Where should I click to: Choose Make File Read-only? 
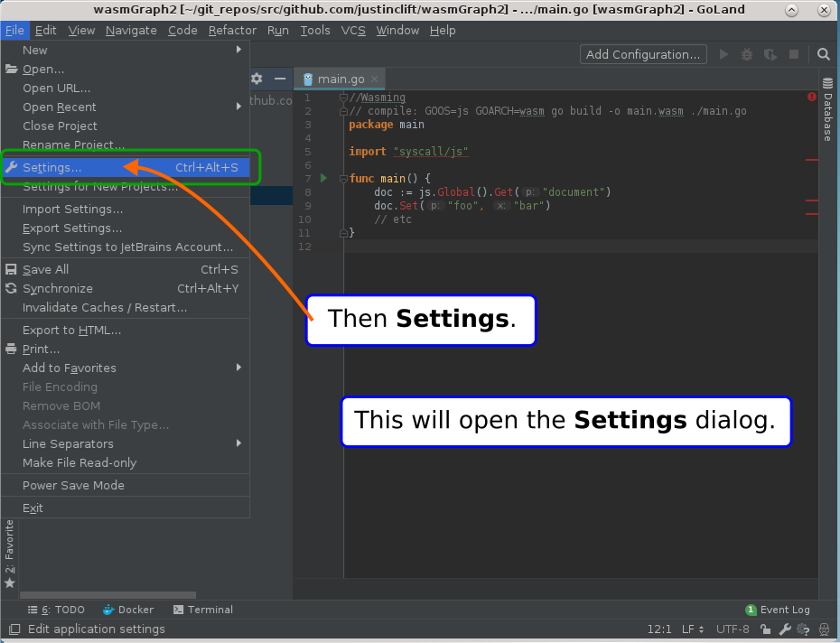(126, 463)
